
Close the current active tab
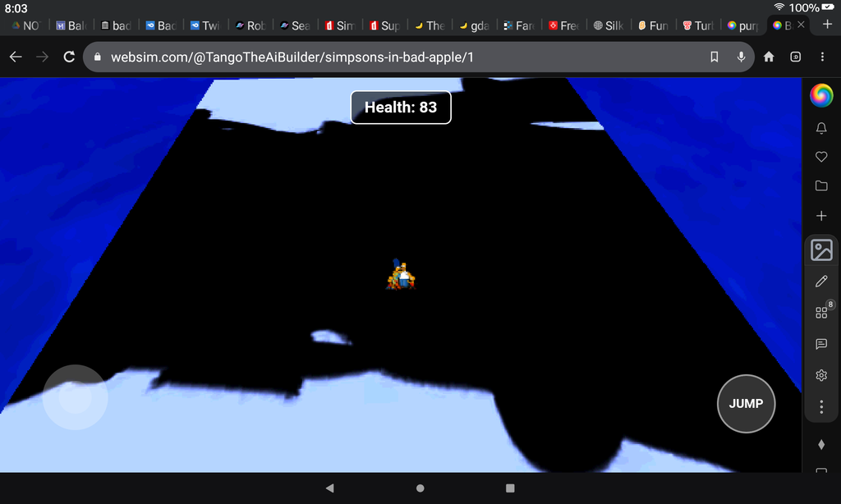tap(801, 25)
